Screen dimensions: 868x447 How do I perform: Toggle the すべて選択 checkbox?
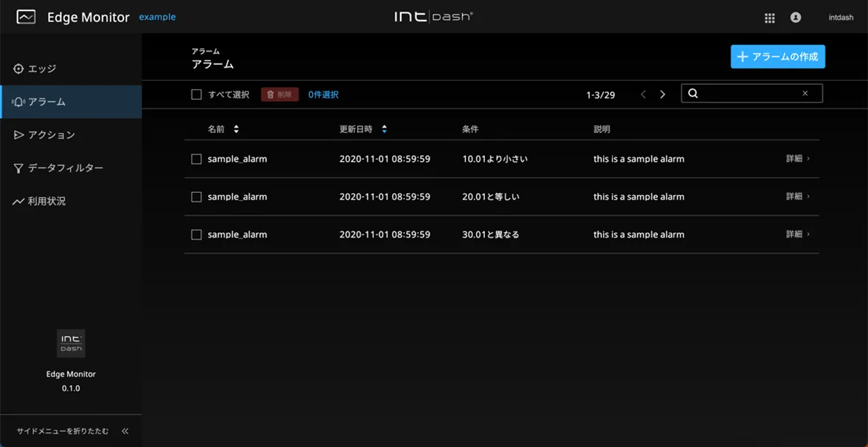196,95
